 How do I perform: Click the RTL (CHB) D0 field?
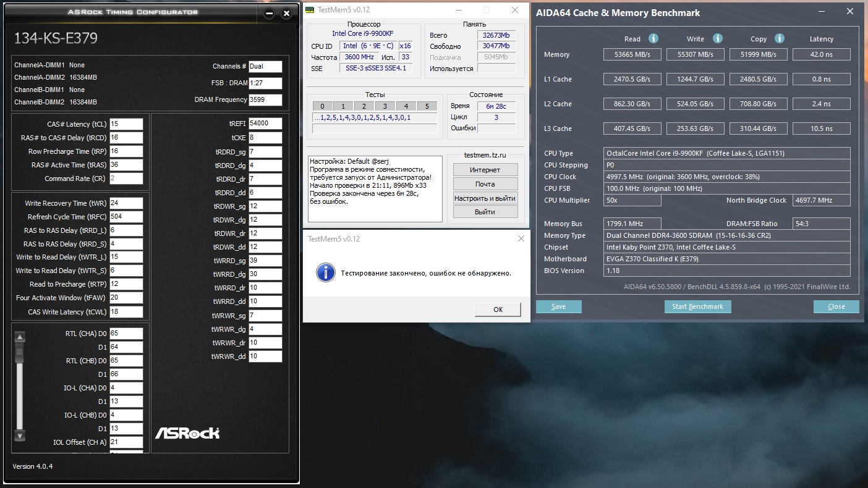pos(126,361)
